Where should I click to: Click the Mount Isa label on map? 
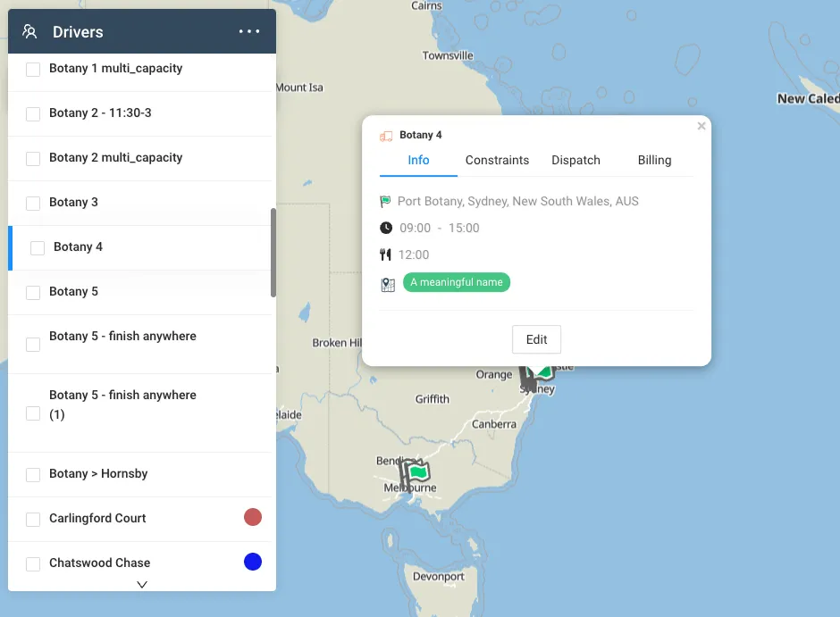[x=299, y=88]
